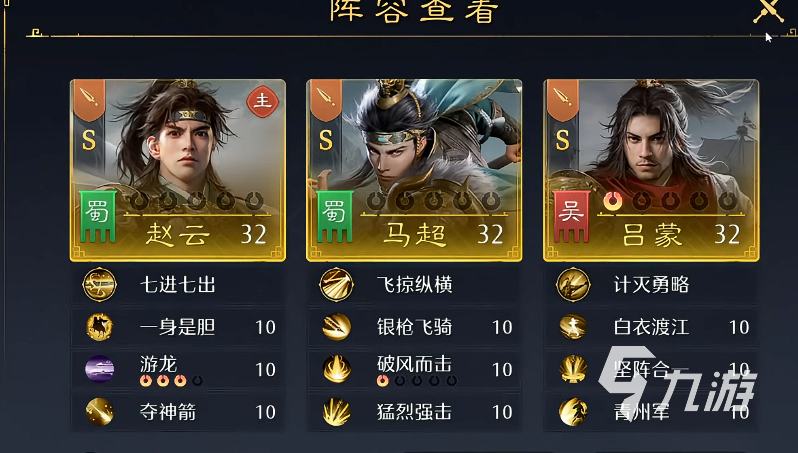Select the 一身是胆 horseman skill icon
This screenshot has width=798, height=453.
[100, 327]
